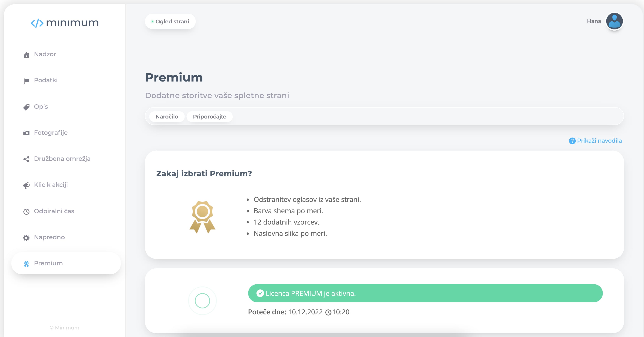644x337 pixels.
Task: Click the Nadzor home icon
Action: 26,55
